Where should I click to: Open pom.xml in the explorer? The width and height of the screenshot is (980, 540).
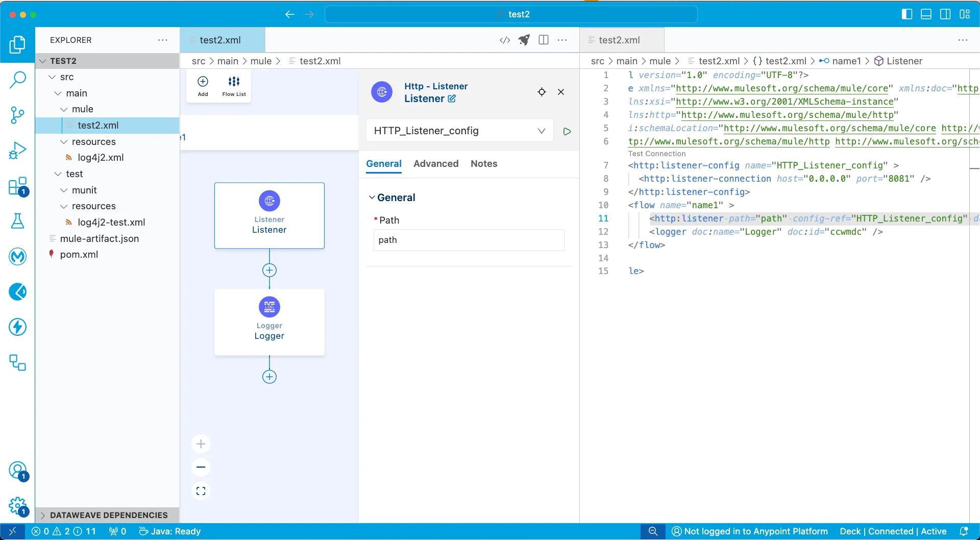coord(107,255)
